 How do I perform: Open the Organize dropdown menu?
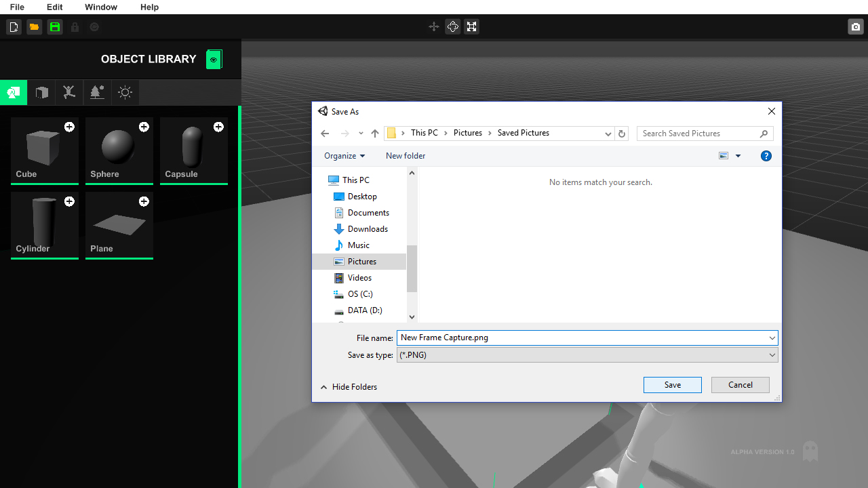[x=344, y=155]
